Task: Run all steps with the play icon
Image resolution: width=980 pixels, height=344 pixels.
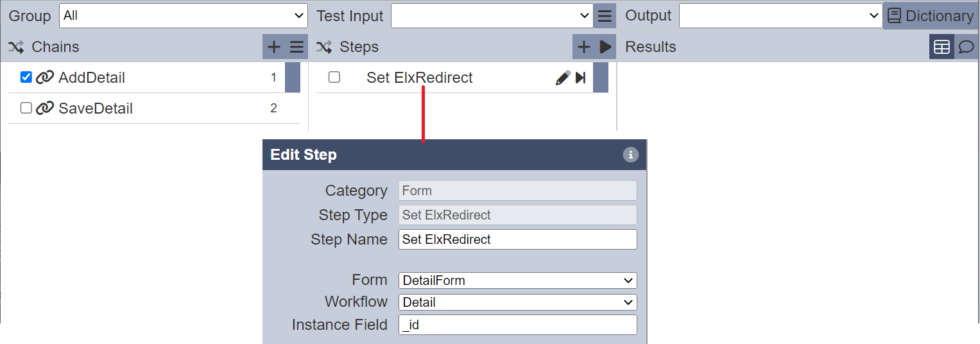Action: click(x=605, y=47)
